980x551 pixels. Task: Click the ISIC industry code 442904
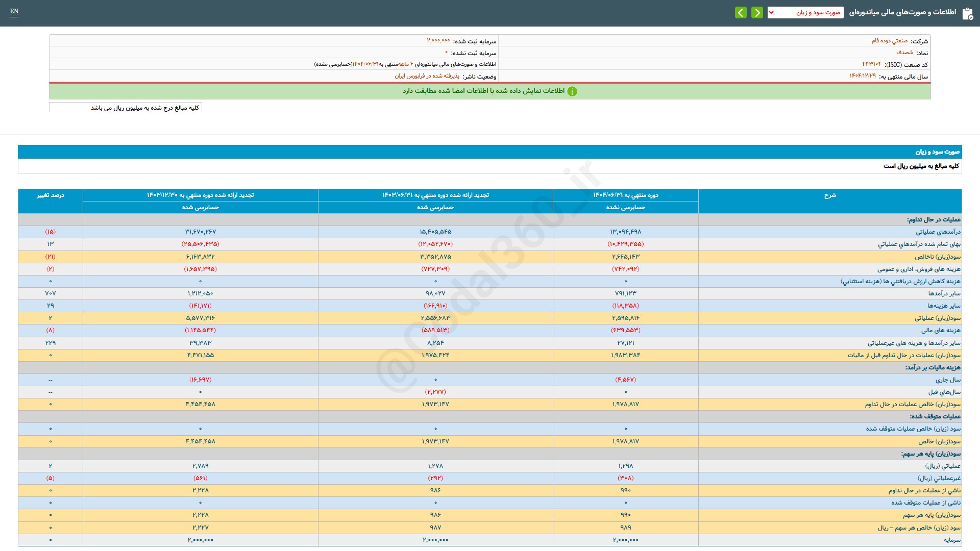(x=872, y=64)
